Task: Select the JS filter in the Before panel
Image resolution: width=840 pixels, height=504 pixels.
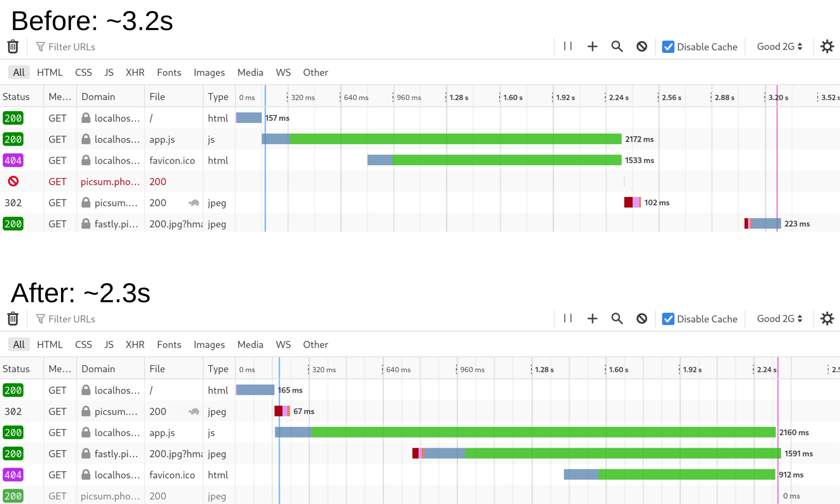Action: (x=109, y=72)
